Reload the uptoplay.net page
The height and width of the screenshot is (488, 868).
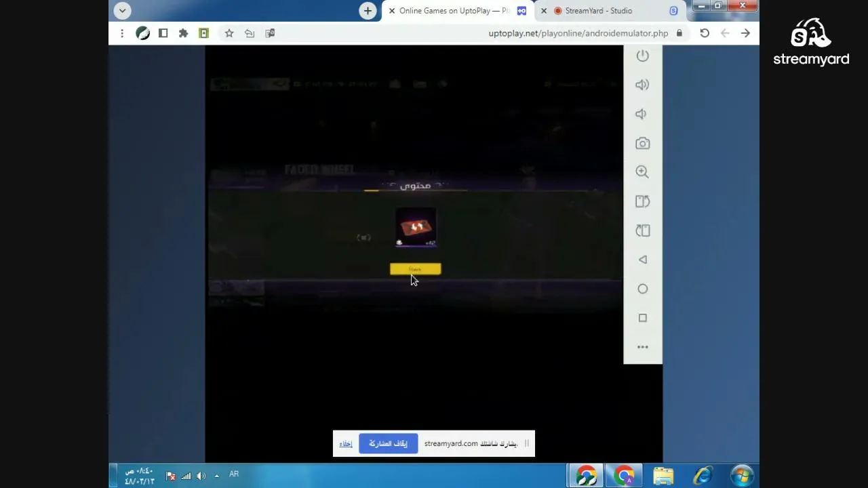coord(705,33)
